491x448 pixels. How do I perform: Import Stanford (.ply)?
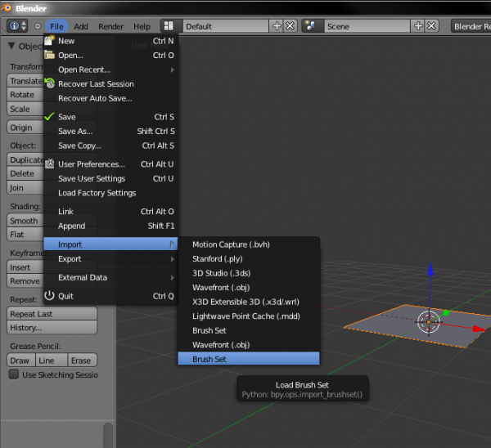(249, 259)
